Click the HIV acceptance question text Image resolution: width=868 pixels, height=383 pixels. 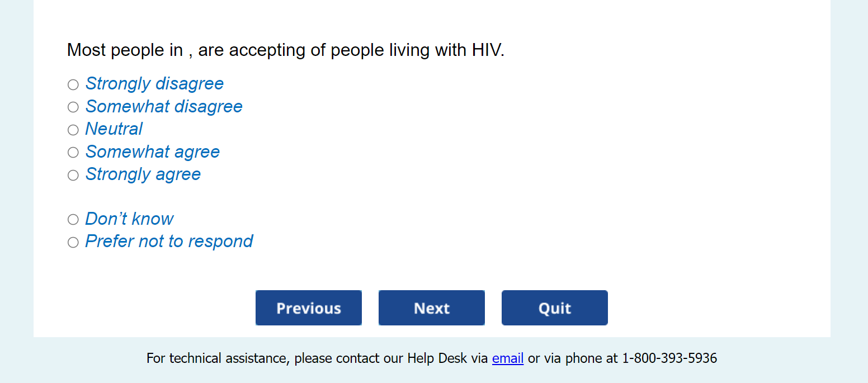tap(285, 50)
